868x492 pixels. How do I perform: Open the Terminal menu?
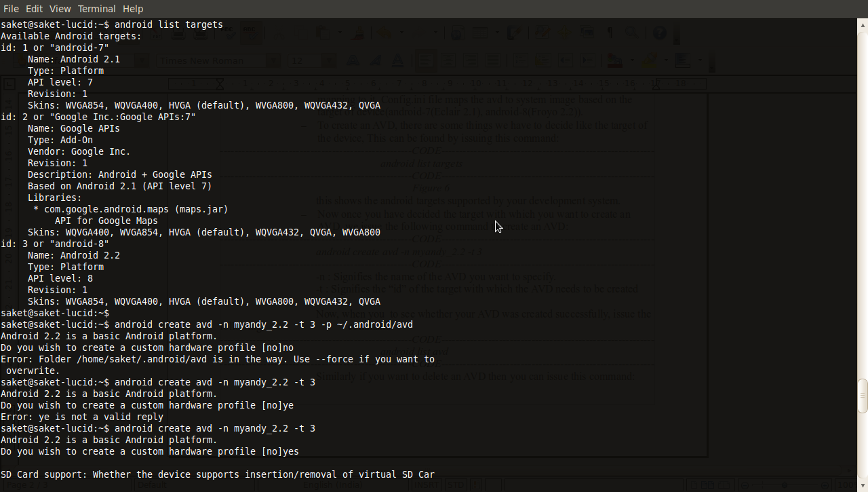96,9
